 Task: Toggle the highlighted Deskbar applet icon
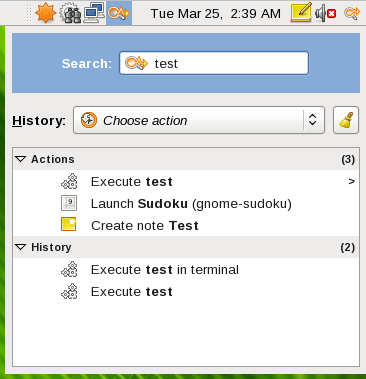coord(119,13)
